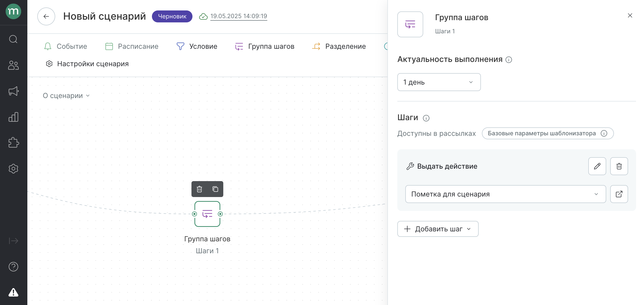Duplicate the node with the copy icon
The height and width of the screenshot is (305, 644).
(215, 189)
